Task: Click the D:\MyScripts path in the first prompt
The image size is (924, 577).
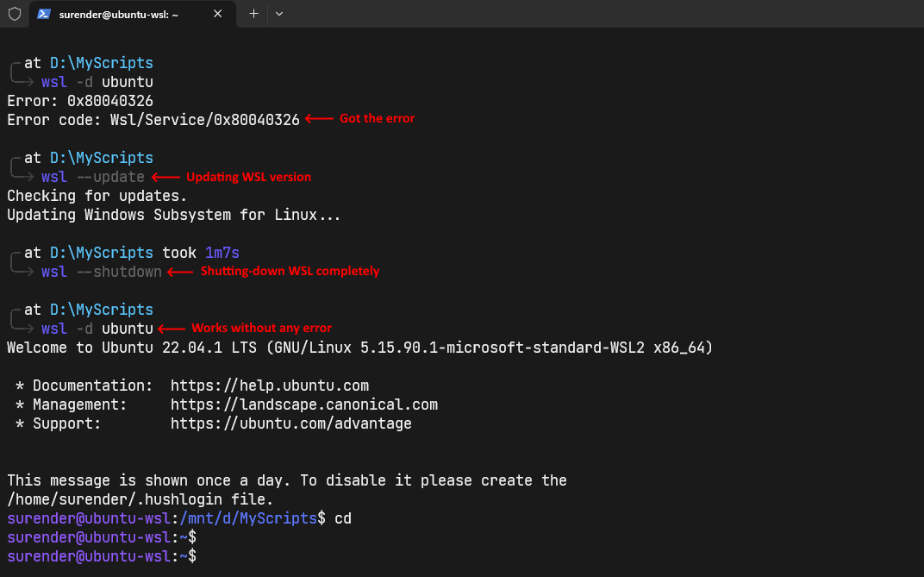Action: [101, 62]
